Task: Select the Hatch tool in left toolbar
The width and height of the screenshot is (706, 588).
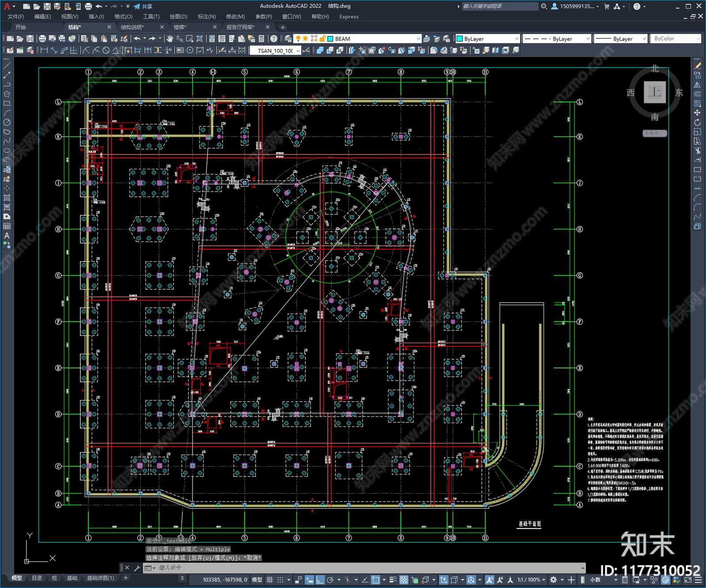Action: 7,198
